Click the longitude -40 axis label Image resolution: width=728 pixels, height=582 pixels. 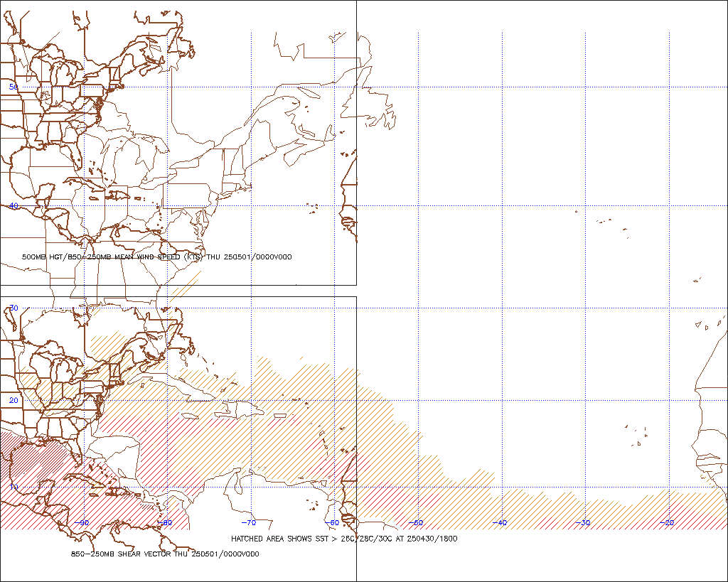500,522
